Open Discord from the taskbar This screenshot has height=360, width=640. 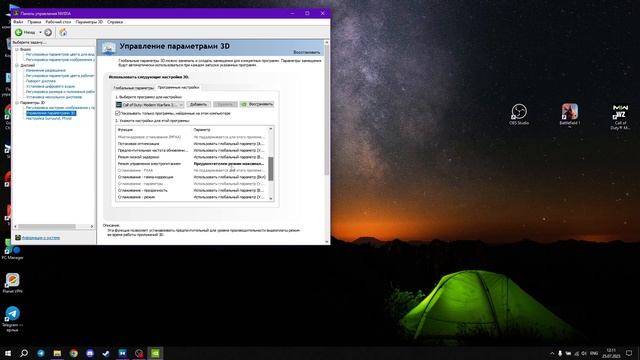tap(90, 353)
